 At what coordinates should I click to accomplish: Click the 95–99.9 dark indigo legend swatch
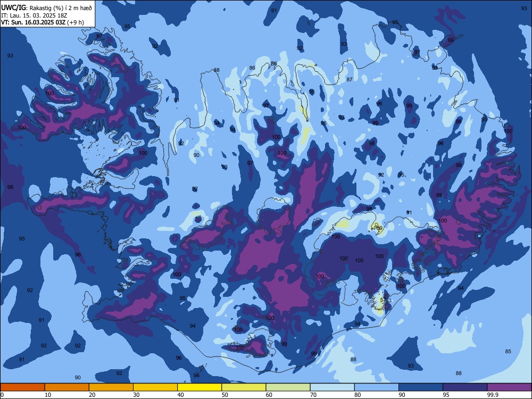(x=465, y=387)
